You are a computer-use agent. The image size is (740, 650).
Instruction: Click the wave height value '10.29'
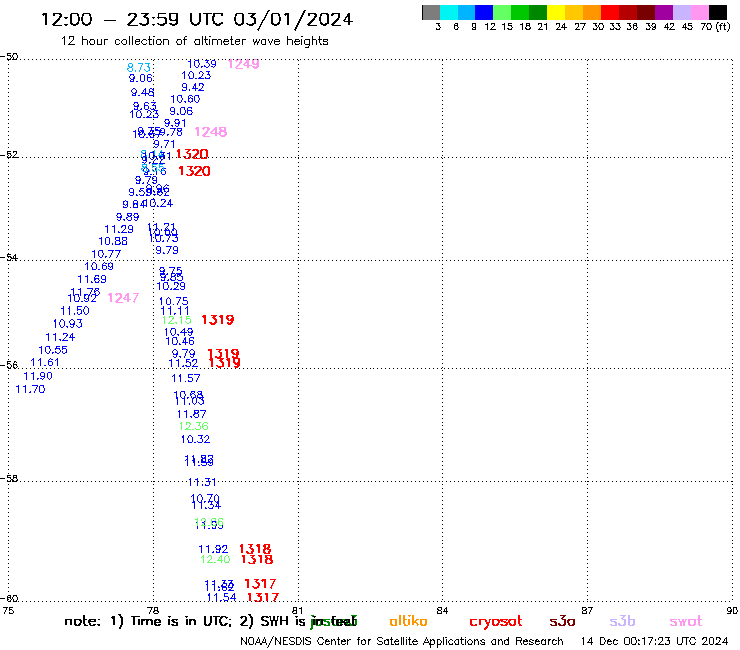171,286
